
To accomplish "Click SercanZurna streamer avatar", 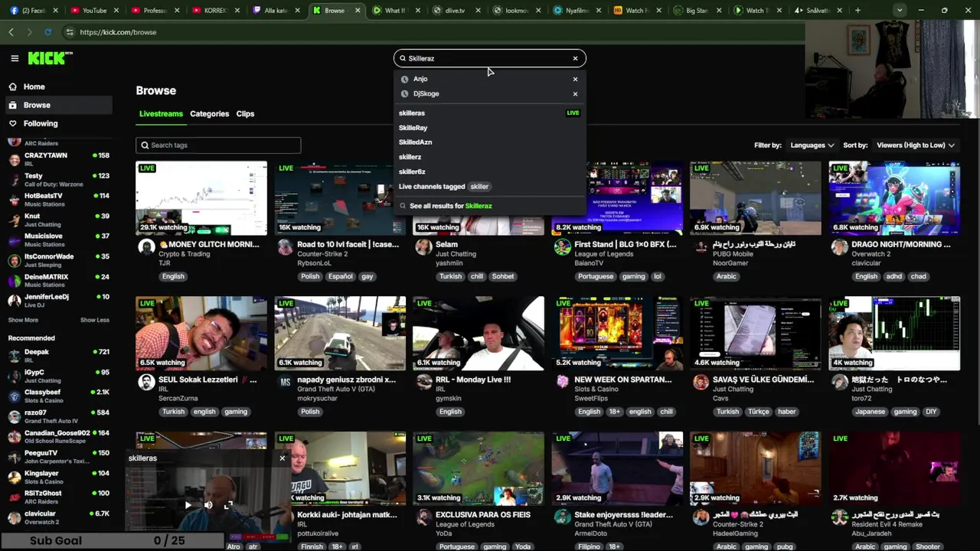I will 146,382.
